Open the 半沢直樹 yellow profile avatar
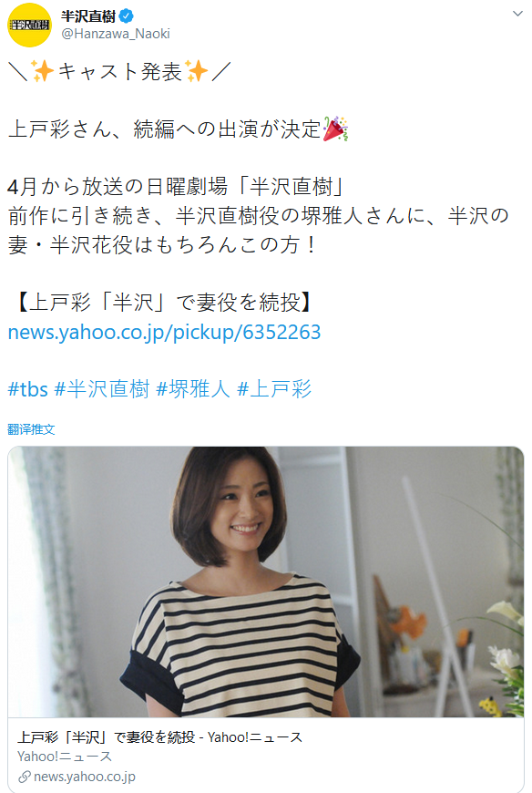Image resolution: width=532 pixels, height=793 pixels. coord(30,25)
